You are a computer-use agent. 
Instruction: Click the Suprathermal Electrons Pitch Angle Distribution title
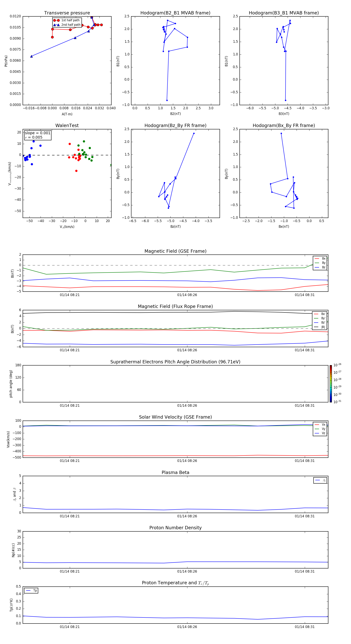pyautogui.click(x=175, y=362)
